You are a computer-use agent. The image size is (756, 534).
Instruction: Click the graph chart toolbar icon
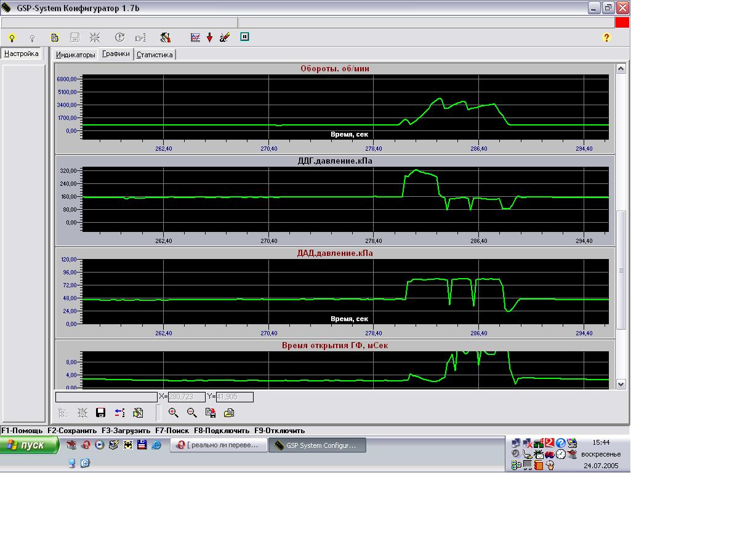[x=195, y=38]
